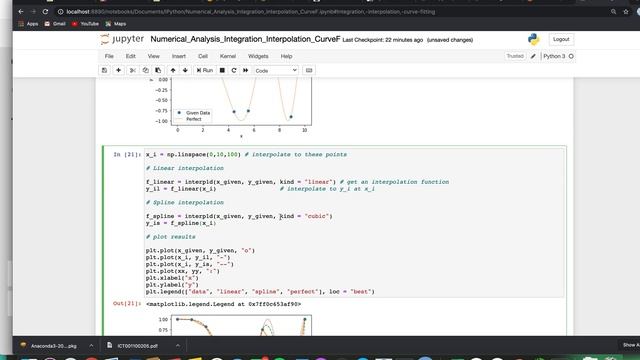The width and height of the screenshot is (640, 360).
Task: Rename the notebook title Numerical_Analysis_Integration_Interpolation_CurveF
Action: pos(245,39)
